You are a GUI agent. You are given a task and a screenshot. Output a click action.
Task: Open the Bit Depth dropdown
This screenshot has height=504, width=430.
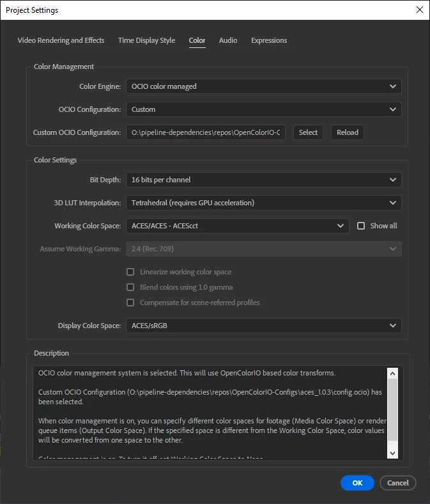[x=264, y=180]
